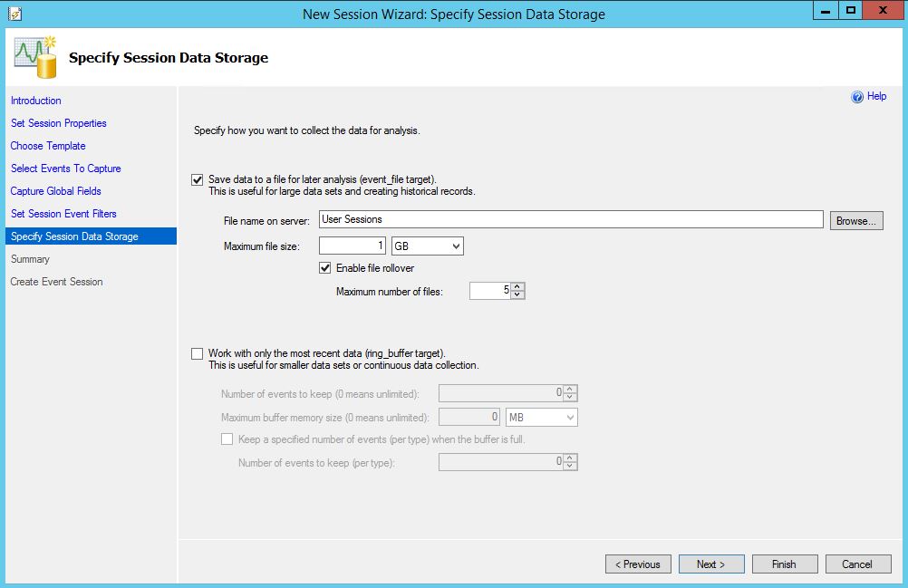The image size is (908, 588).
Task: Increase number of events to keep spinner
Action: [x=570, y=389]
